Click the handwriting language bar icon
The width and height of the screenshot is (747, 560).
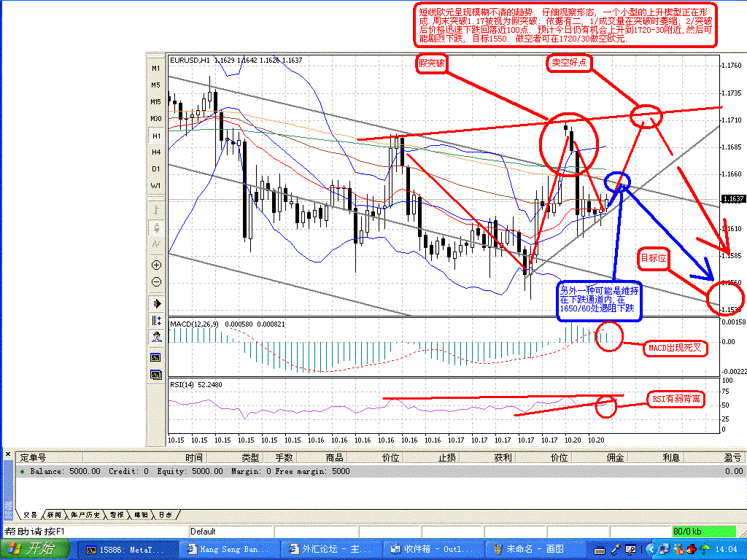[630, 550]
